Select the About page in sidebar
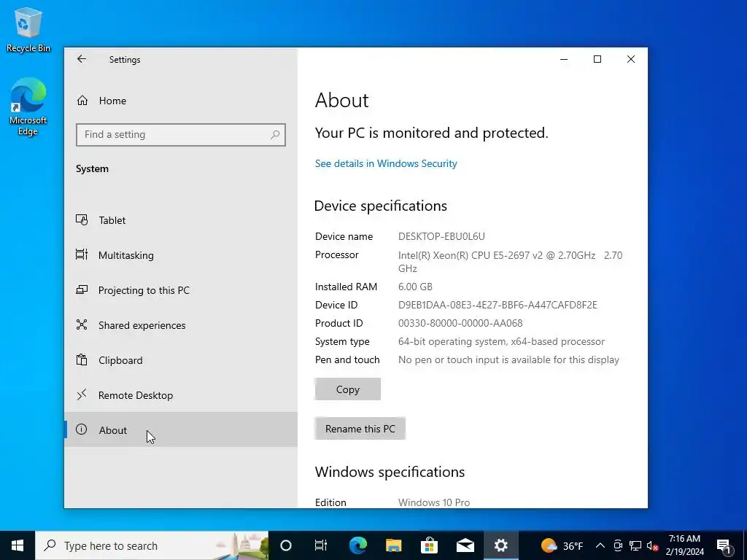Viewport: 747px width, 560px height. [181, 430]
